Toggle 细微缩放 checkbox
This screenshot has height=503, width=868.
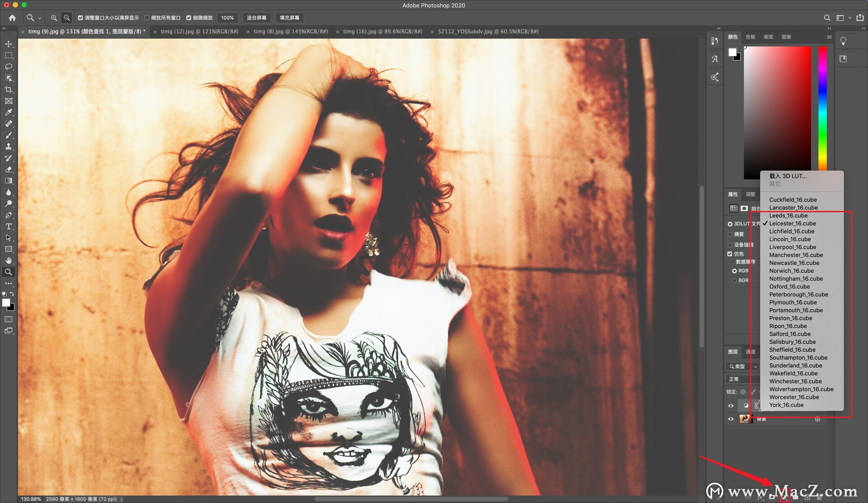point(189,18)
